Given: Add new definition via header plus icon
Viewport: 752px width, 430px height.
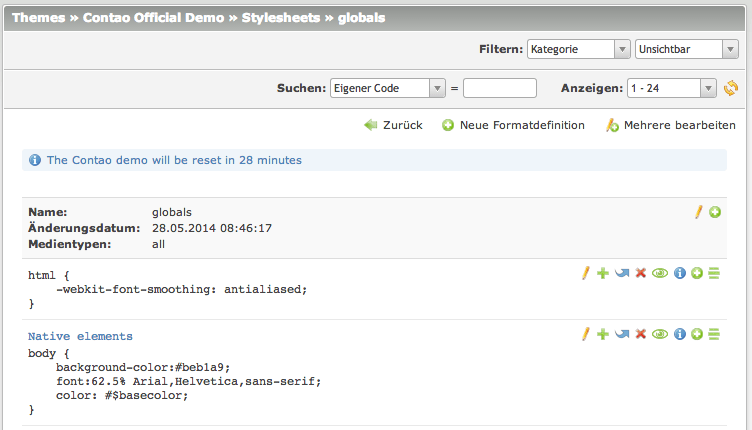Looking at the screenshot, I should click(x=715, y=212).
